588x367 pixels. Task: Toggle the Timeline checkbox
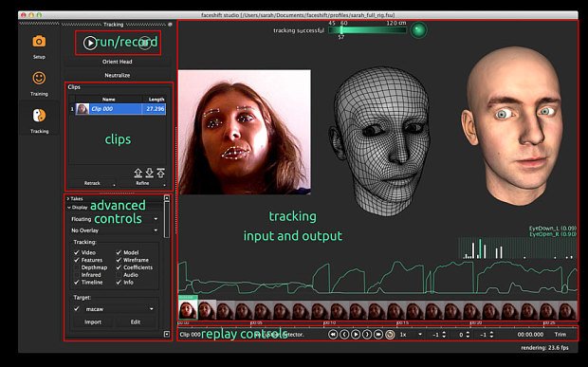coord(77,282)
